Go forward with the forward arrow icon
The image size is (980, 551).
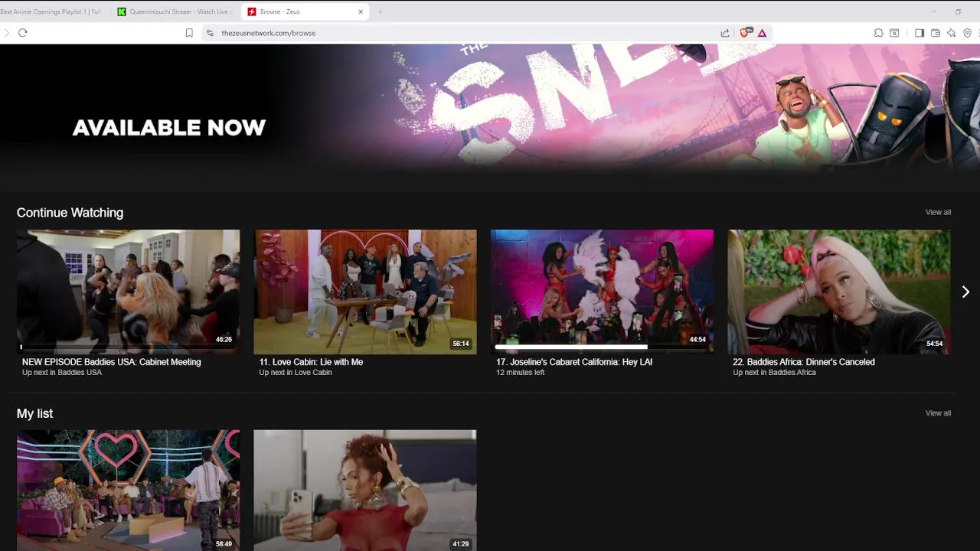[6, 33]
